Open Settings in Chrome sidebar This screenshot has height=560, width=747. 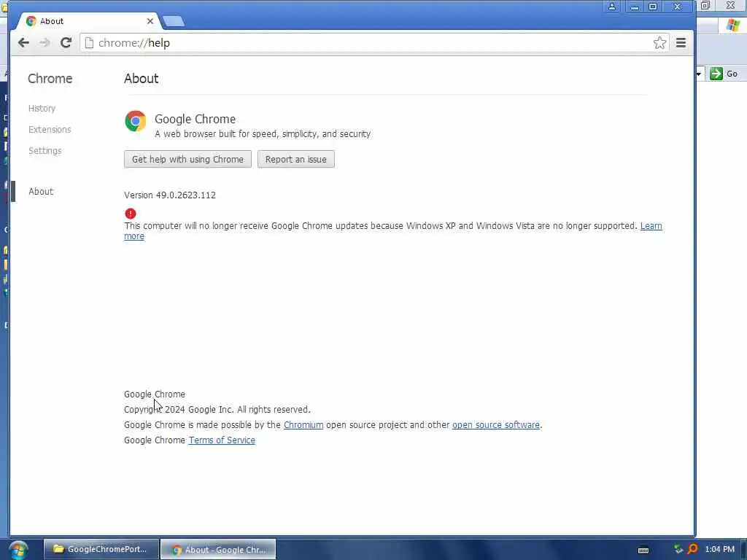pos(44,150)
